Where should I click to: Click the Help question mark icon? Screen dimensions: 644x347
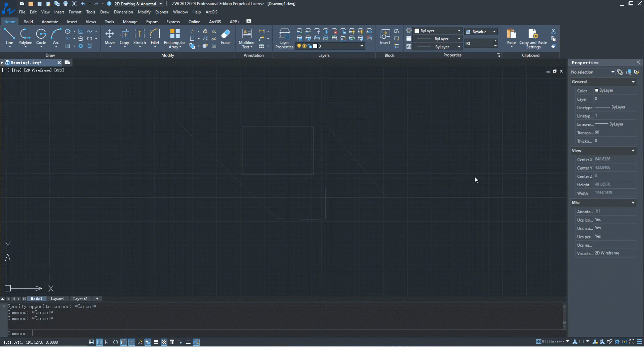point(109,4)
